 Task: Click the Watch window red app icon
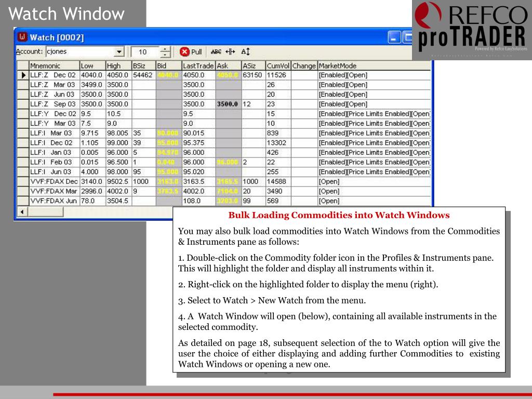22,37
